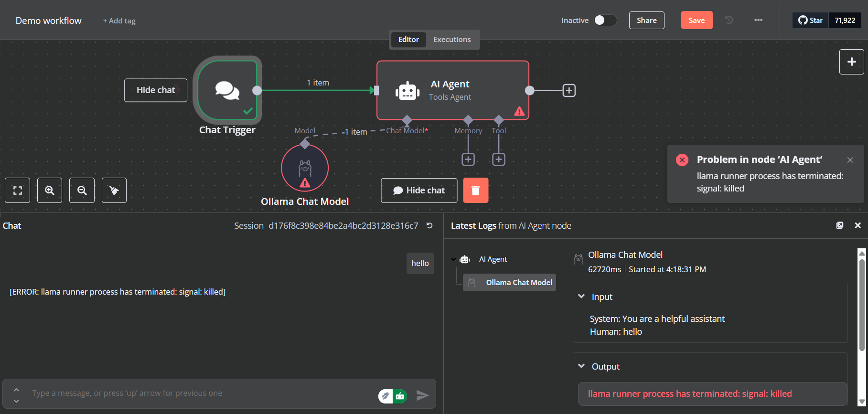This screenshot has width=868, height=414.
Task: Click Hide chat beside Chat Trigger
Action: pos(156,90)
